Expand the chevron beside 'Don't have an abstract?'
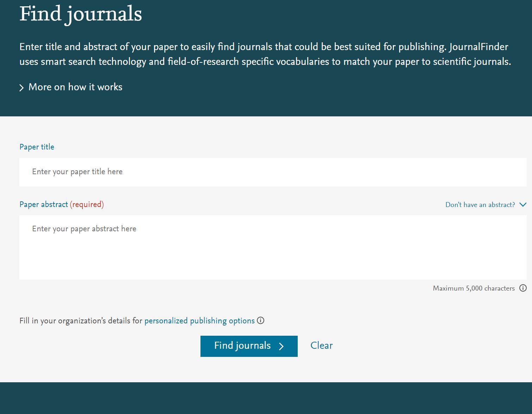This screenshot has width=532, height=414. pyautogui.click(x=523, y=205)
